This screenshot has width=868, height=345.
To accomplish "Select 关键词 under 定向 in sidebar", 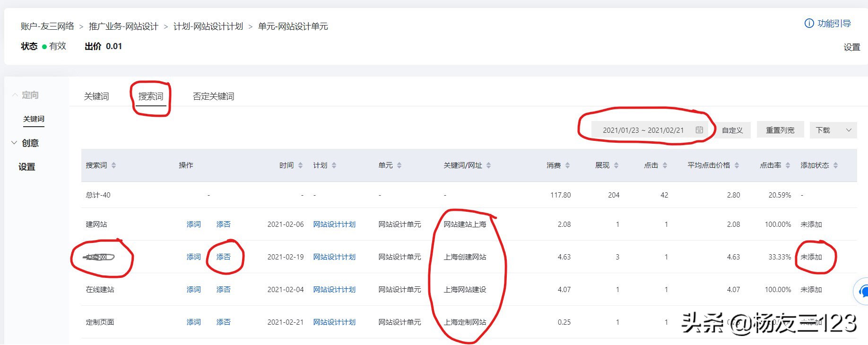I will coord(34,119).
